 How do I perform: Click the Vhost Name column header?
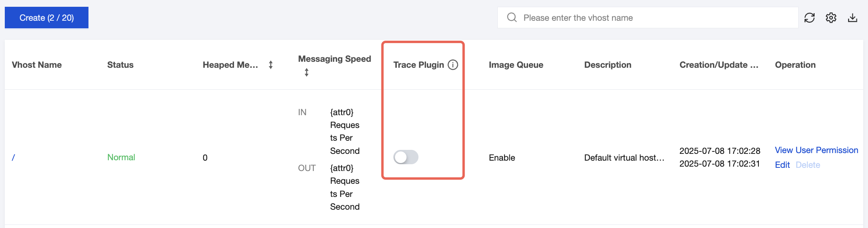pos(37,65)
